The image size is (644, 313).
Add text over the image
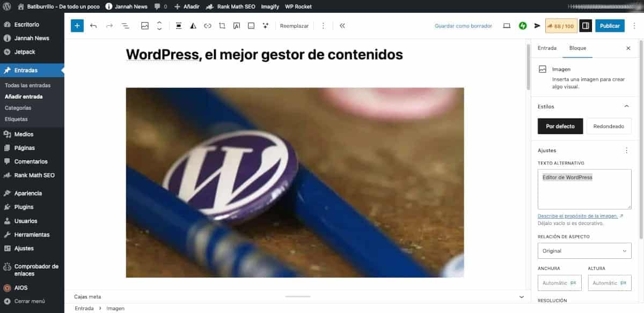click(x=237, y=26)
